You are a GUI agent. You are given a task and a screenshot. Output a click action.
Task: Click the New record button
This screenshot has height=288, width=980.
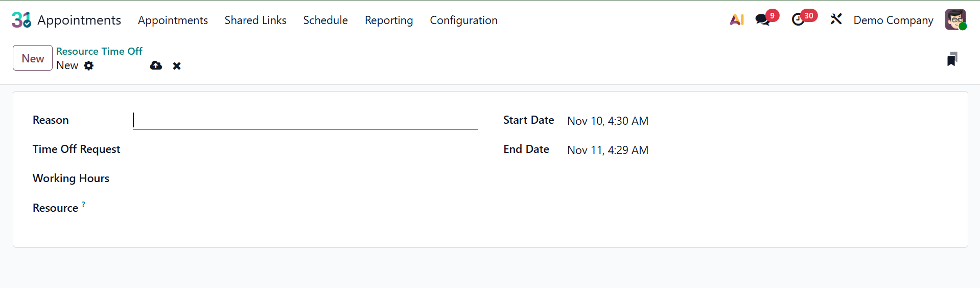[x=33, y=58]
